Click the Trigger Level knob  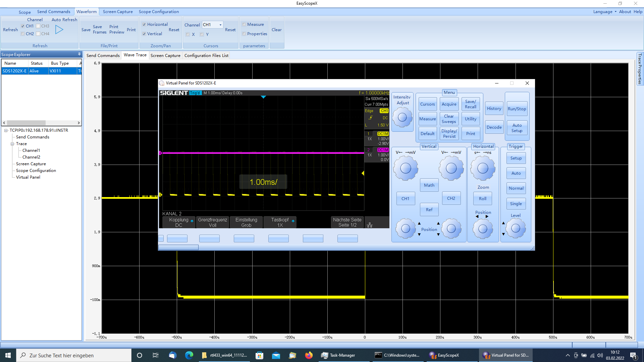[516, 229]
